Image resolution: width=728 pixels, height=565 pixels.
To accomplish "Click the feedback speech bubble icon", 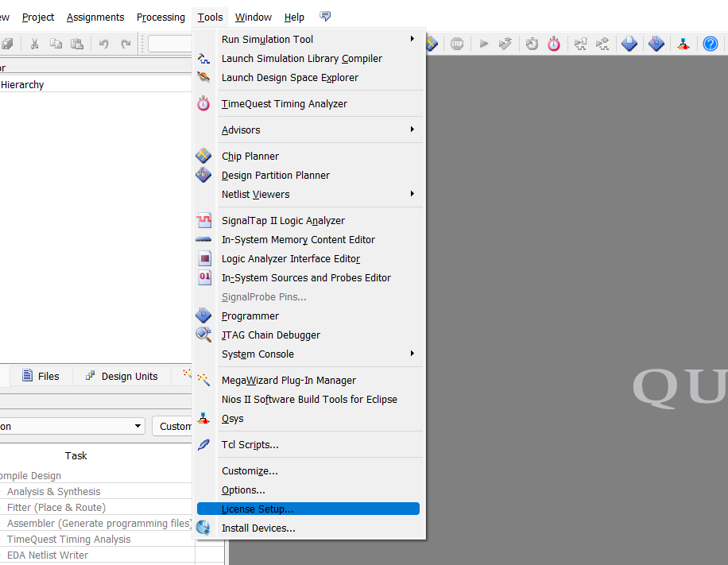I will click(x=325, y=17).
